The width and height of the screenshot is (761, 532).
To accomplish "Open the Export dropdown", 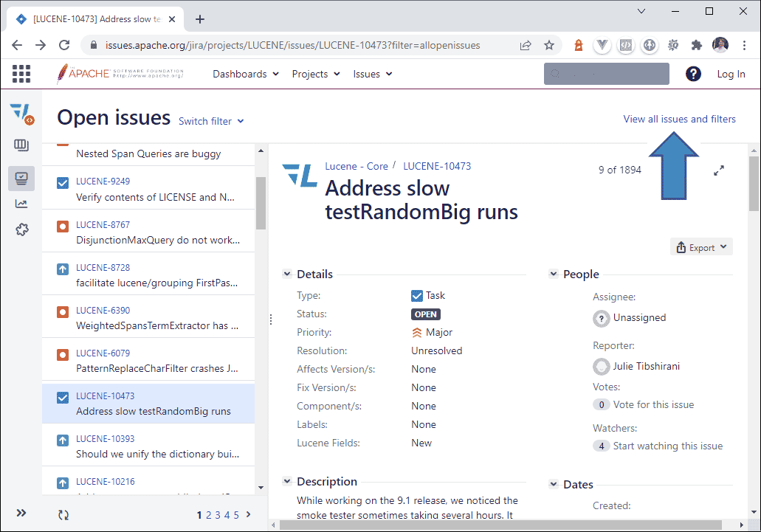I will click(701, 248).
